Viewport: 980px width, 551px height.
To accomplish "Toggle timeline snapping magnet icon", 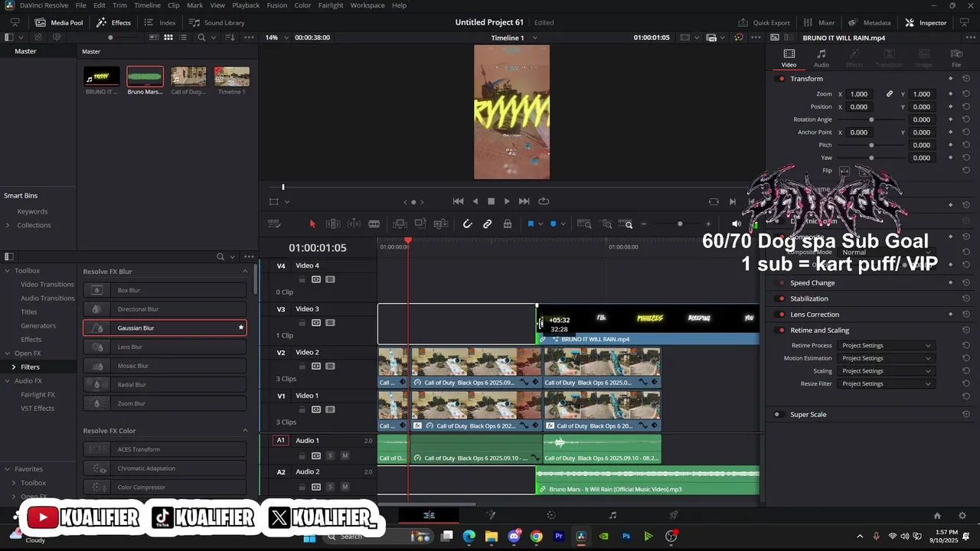I will pos(467,223).
